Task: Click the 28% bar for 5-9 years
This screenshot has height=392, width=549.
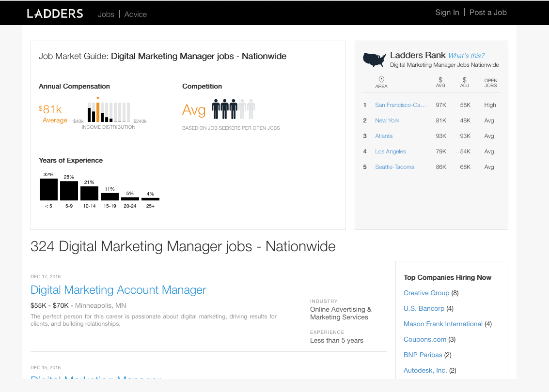Action: [x=69, y=191]
